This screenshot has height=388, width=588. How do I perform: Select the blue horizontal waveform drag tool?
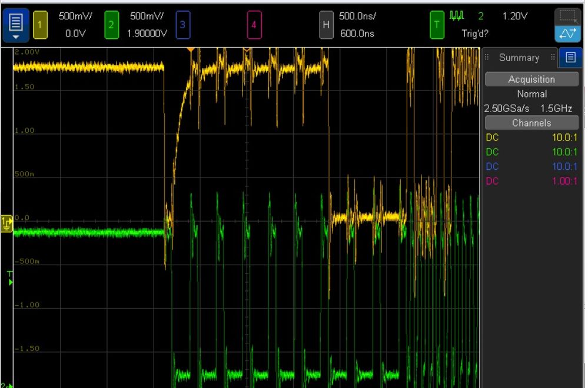(567, 31)
